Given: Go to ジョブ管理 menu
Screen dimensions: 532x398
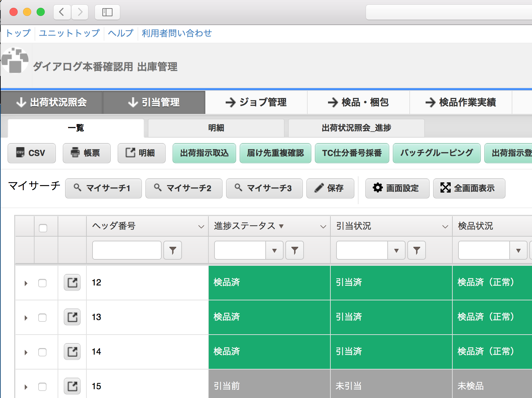Looking at the screenshot, I should click(x=257, y=102).
